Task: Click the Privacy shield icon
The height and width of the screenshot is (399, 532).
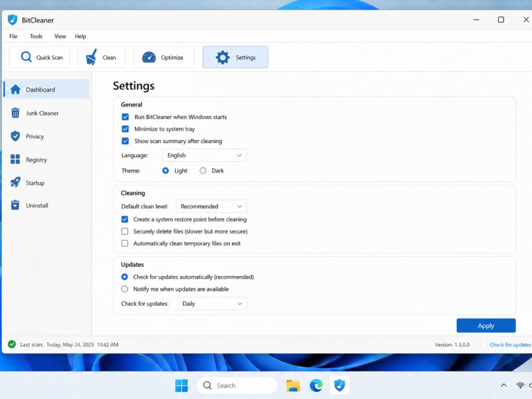Action: pyautogui.click(x=15, y=136)
